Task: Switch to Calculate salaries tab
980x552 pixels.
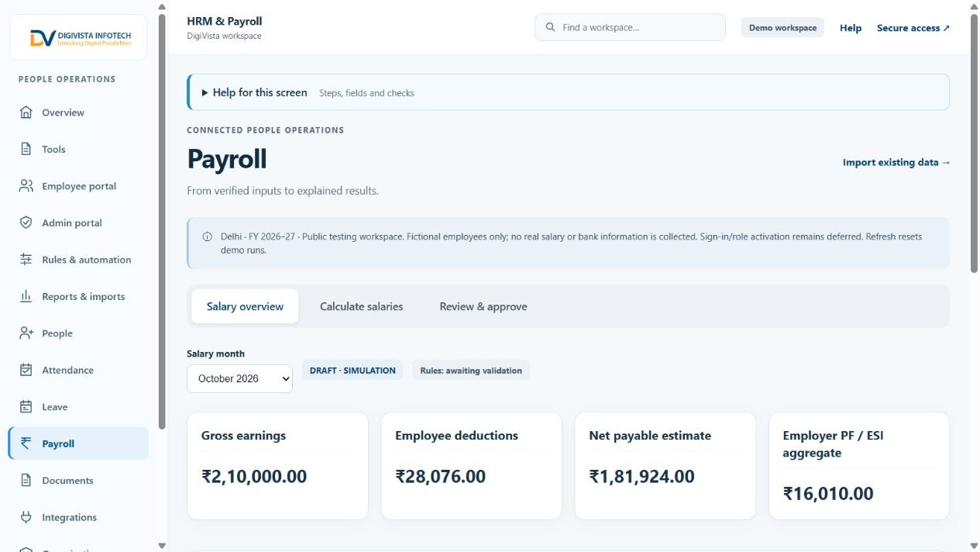Action: [361, 306]
